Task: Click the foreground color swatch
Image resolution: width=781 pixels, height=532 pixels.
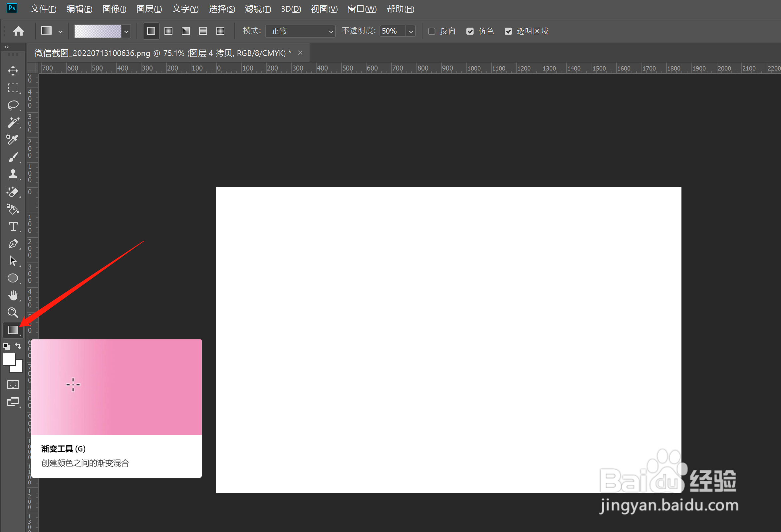Action: [x=9, y=359]
